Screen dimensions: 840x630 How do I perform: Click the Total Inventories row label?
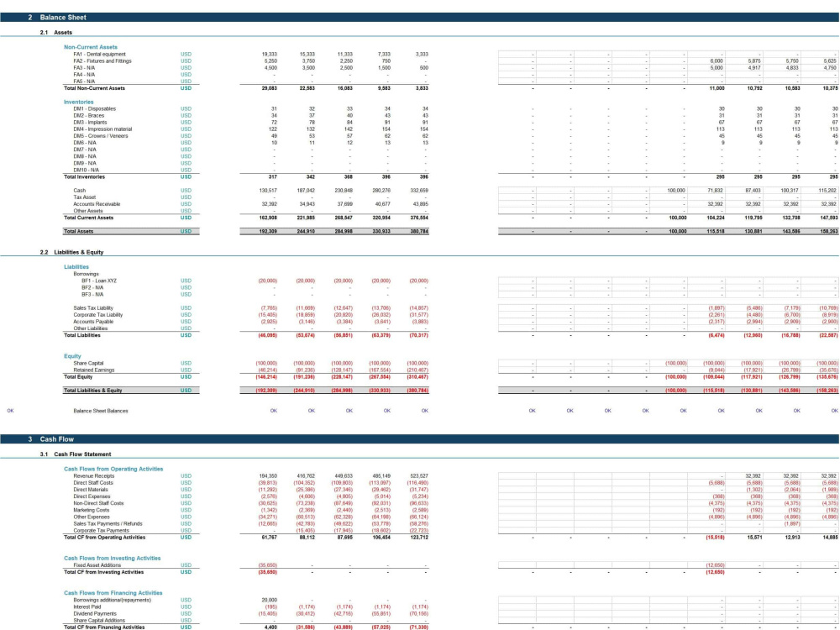click(x=85, y=176)
